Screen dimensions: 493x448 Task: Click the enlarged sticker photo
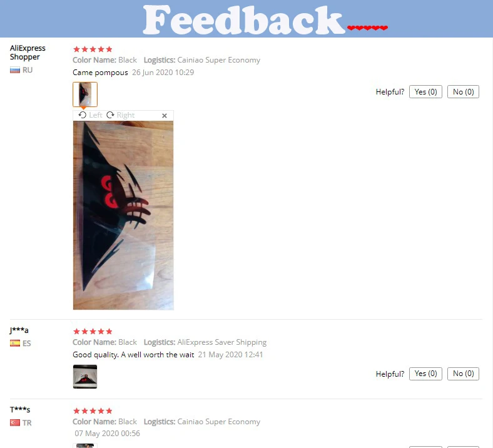123,215
